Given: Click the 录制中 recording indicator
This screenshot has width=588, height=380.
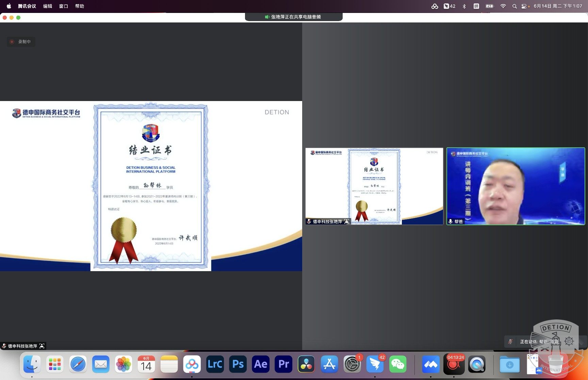Looking at the screenshot, I should pos(21,42).
